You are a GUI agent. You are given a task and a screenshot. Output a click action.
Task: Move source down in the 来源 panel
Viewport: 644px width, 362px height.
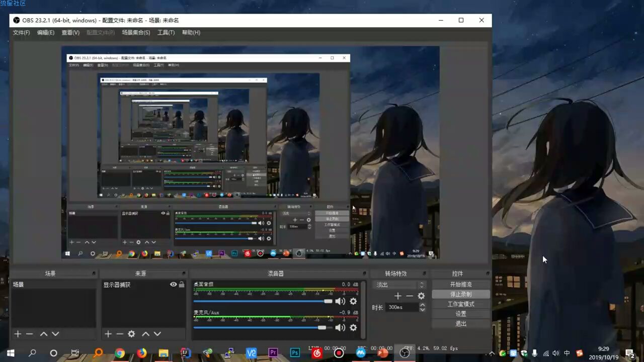[x=157, y=334]
